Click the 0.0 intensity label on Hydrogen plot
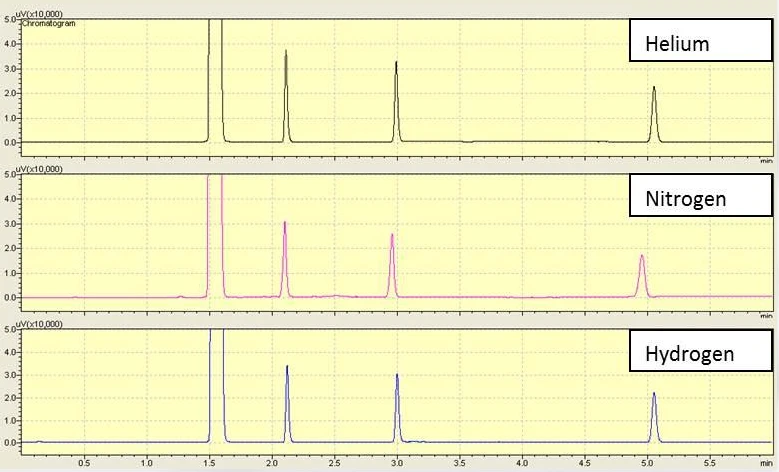This screenshot has height=472, width=779. tap(10, 443)
